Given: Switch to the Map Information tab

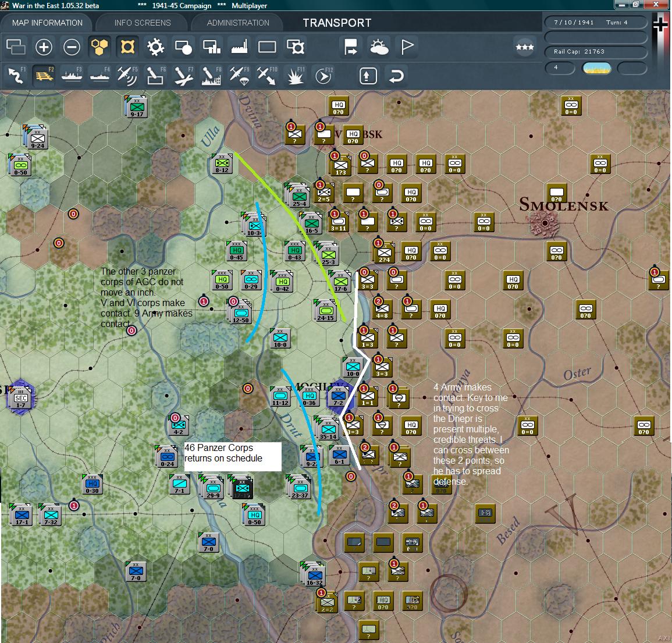Looking at the screenshot, I should 47,23.
